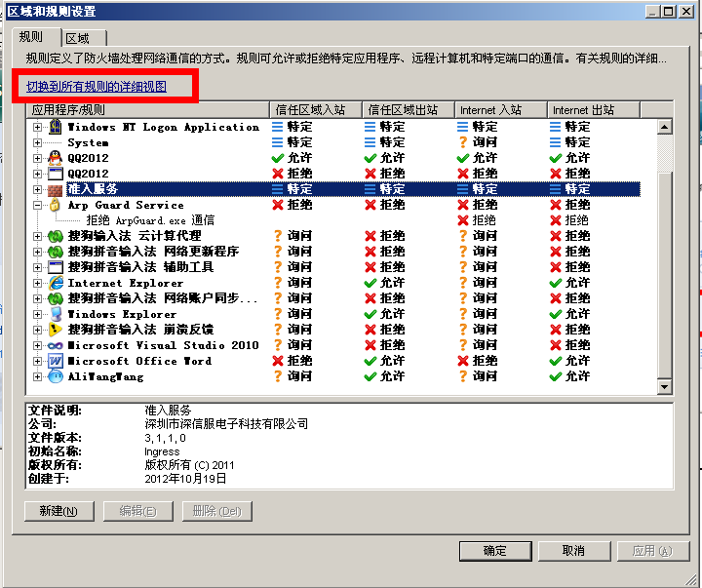Viewport: 702px width, 588px height.
Task: Click the 信任区域入站 column header
Action: [x=316, y=110]
